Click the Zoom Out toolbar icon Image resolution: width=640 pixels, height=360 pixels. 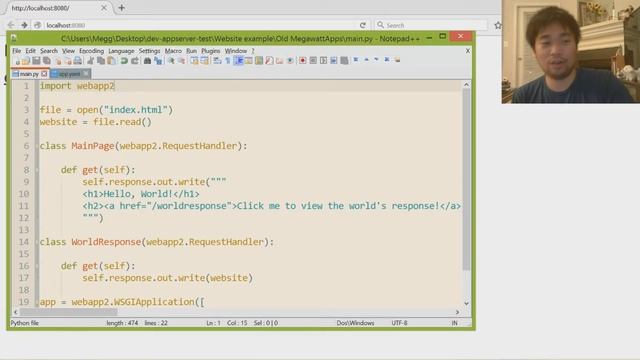click(182, 61)
